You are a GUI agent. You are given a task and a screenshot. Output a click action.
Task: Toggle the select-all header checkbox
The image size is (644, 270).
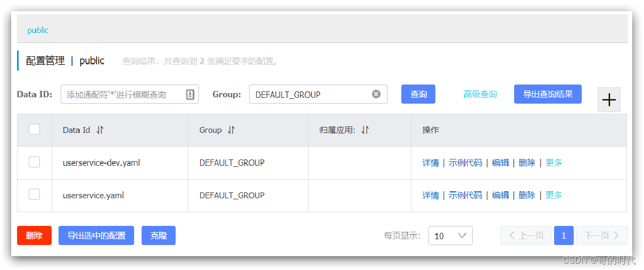[34, 129]
